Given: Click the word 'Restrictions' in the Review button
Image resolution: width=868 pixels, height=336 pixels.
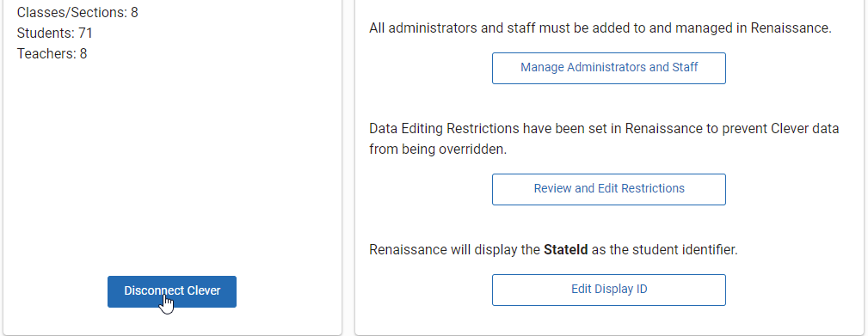Looking at the screenshot, I should click(653, 188).
